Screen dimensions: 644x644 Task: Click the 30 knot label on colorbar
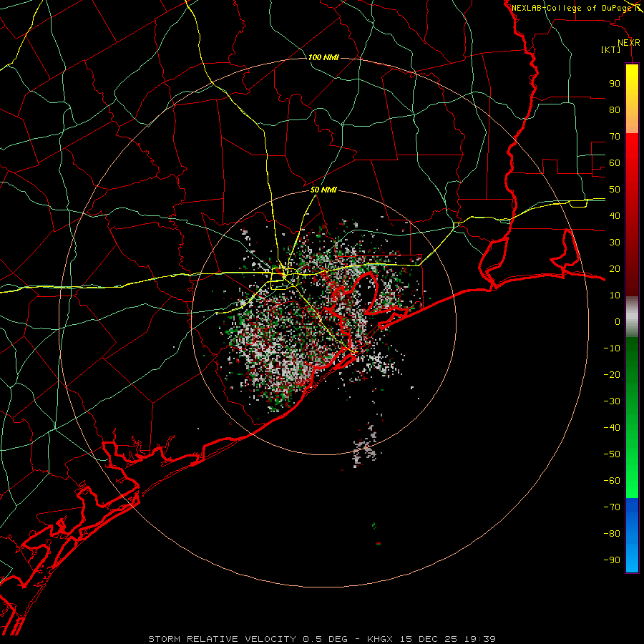click(x=615, y=243)
